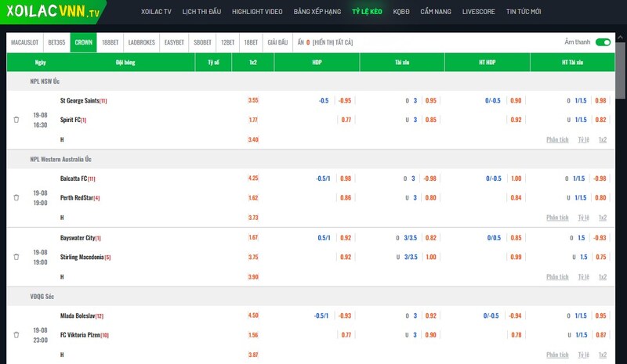Click 1x2 link in Balcatta FC match row
Viewport: 627px width, 364px height.
602,217
